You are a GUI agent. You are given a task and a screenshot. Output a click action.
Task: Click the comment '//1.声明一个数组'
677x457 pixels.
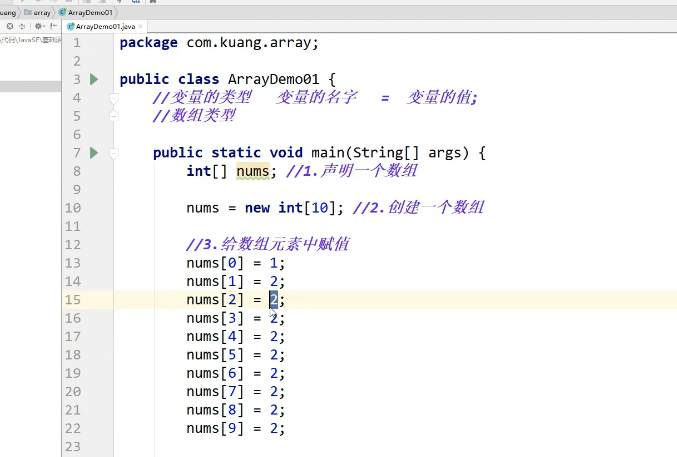pos(351,171)
